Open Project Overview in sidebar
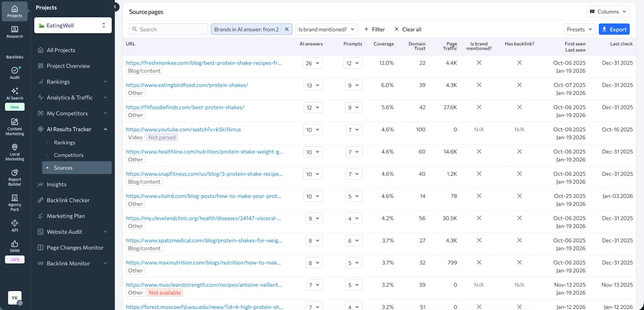Screen dimensions: 644x310 (x=68, y=66)
